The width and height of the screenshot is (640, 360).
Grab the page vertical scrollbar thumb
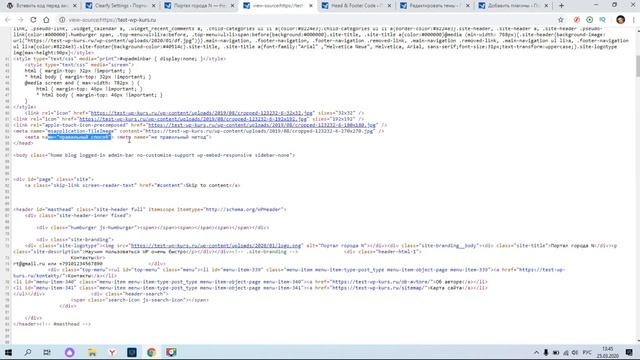637,65
